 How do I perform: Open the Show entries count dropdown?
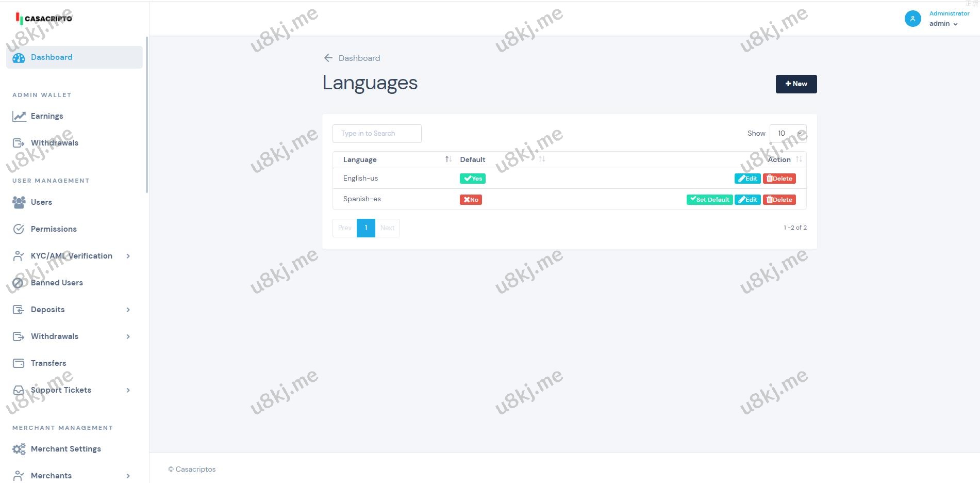click(x=788, y=133)
